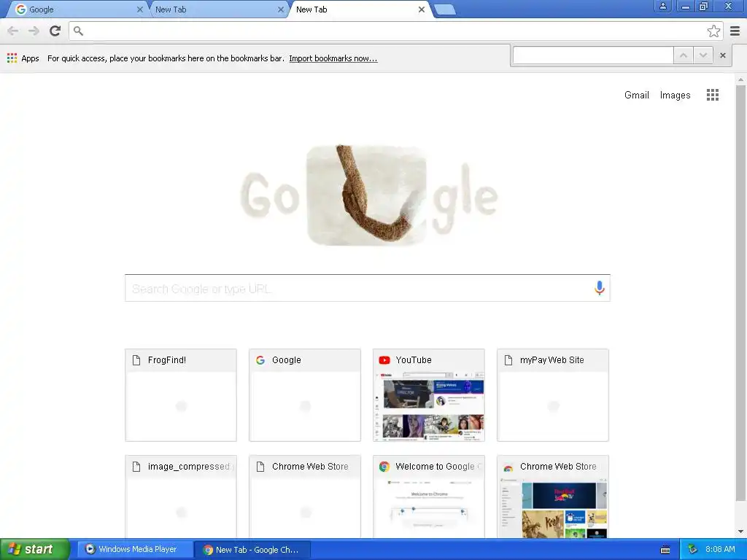This screenshot has height=560, width=747.
Task: Click the browser Back arrow
Action: tap(13, 31)
